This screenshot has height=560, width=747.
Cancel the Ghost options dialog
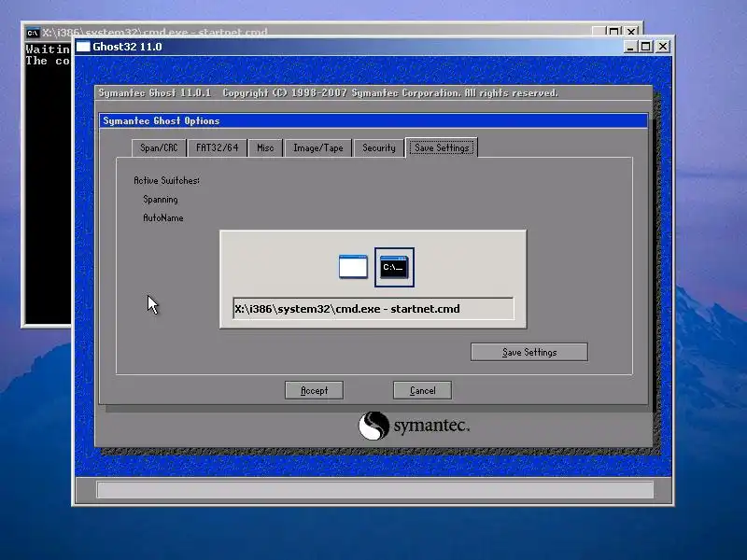[423, 390]
